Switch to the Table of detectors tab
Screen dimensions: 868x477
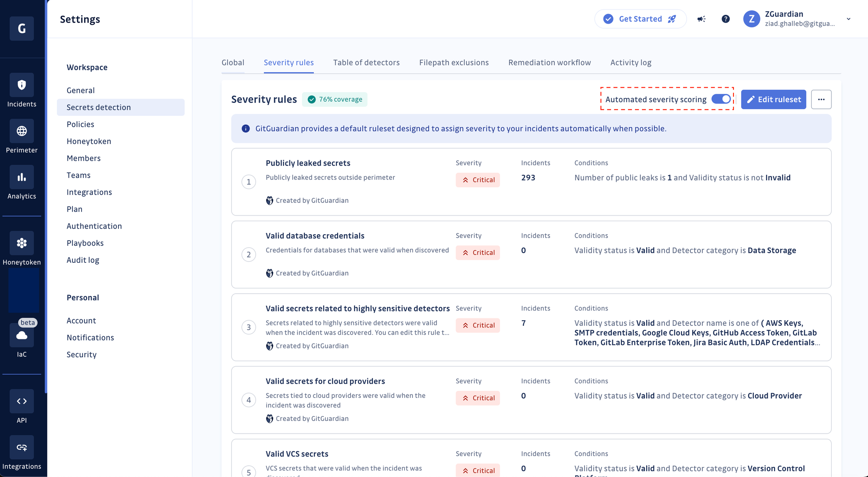(x=366, y=62)
